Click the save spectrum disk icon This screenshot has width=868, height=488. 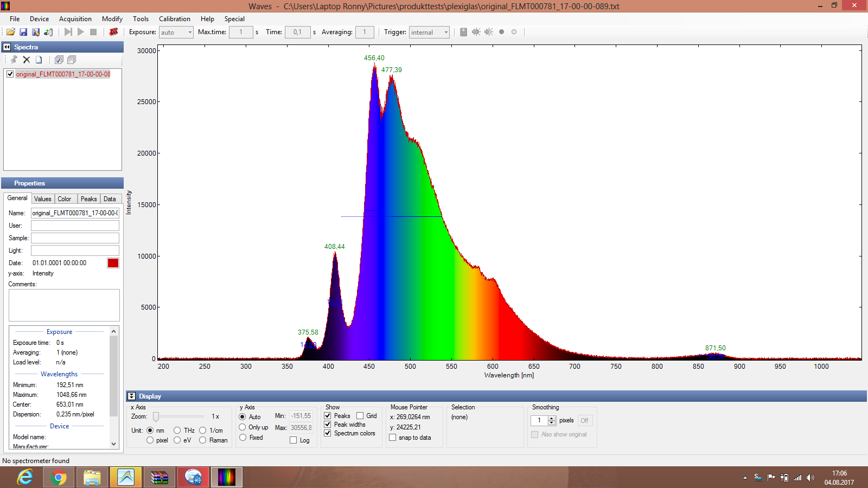pos(23,32)
